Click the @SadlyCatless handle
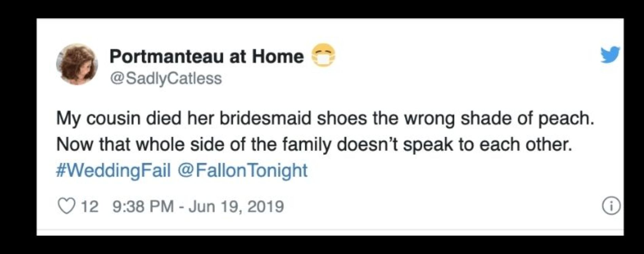 click(166, 79)
